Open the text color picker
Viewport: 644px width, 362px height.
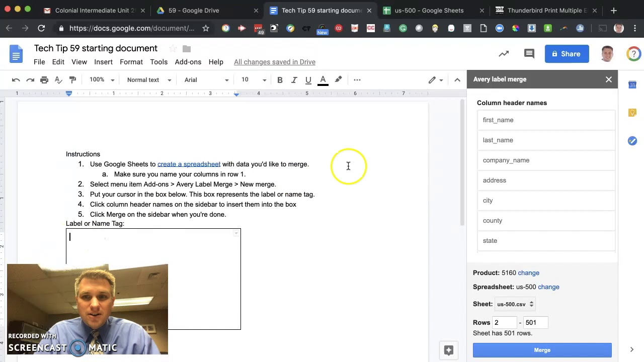coord(323,80)
